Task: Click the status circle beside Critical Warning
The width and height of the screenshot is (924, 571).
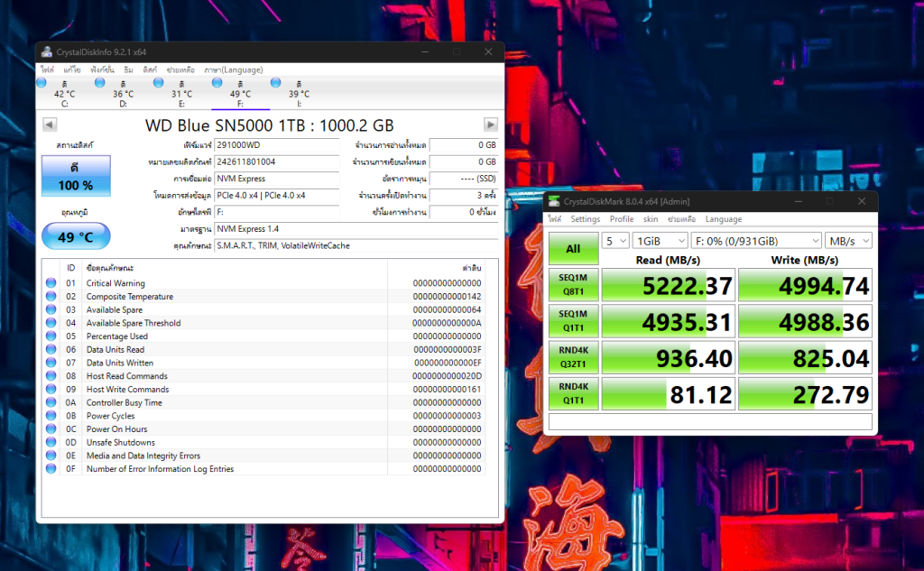Action: pos(51,283)
